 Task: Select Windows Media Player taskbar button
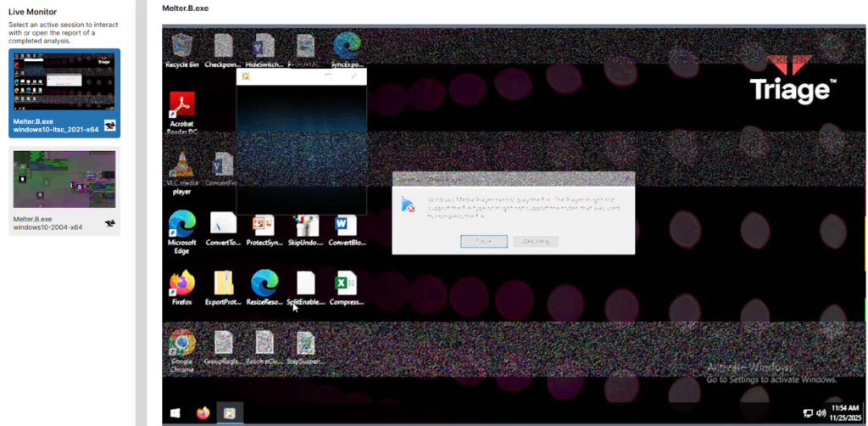point(231,413)
